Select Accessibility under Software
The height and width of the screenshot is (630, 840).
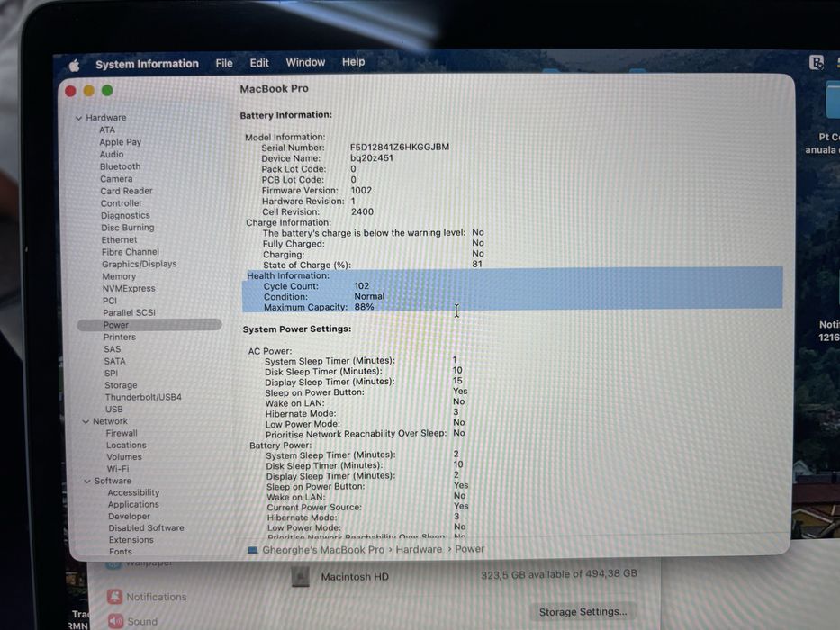tap(133, 492)
